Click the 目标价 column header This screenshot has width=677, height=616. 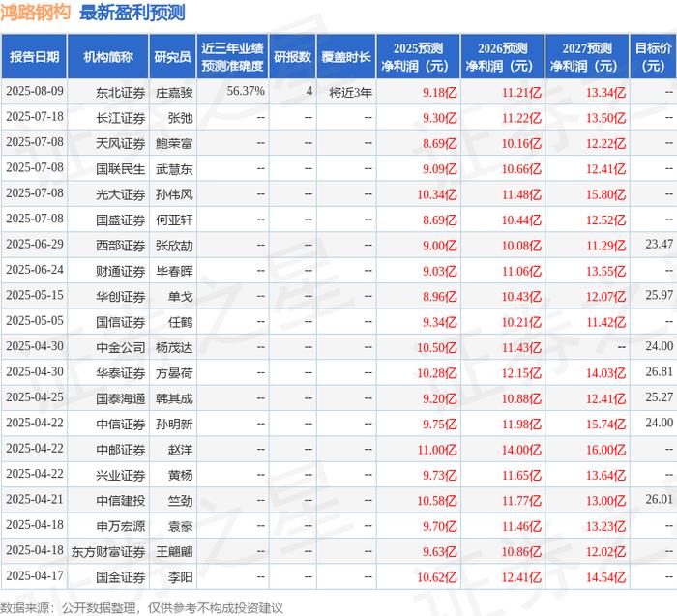653,57
